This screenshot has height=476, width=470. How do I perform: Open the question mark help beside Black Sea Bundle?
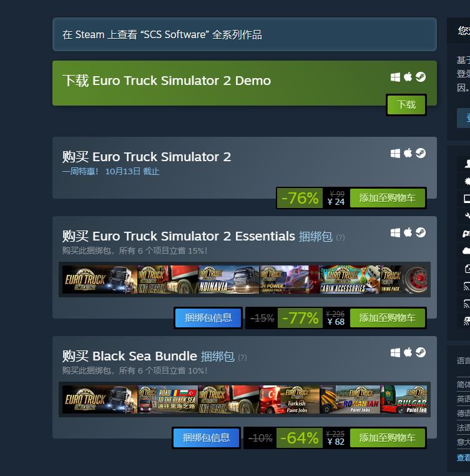pyautogui.click(x=242, y=357)
